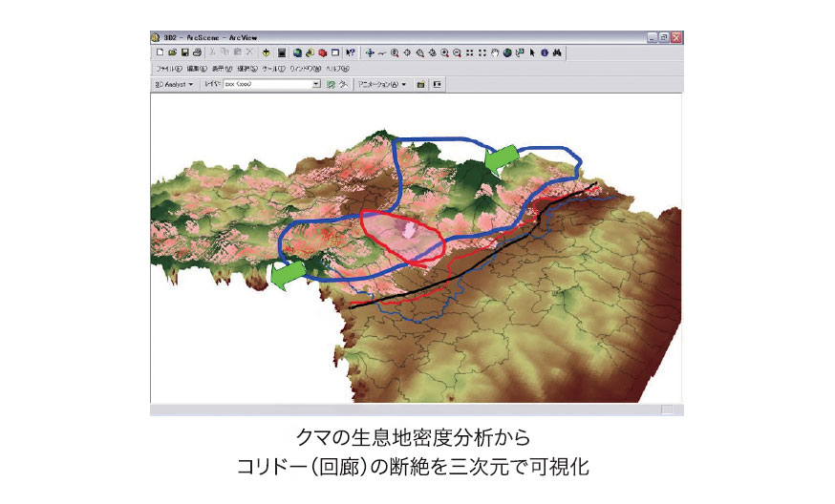Click the Paste clipboard icon
The image size is (835, 504).
[x=237, y=52]
